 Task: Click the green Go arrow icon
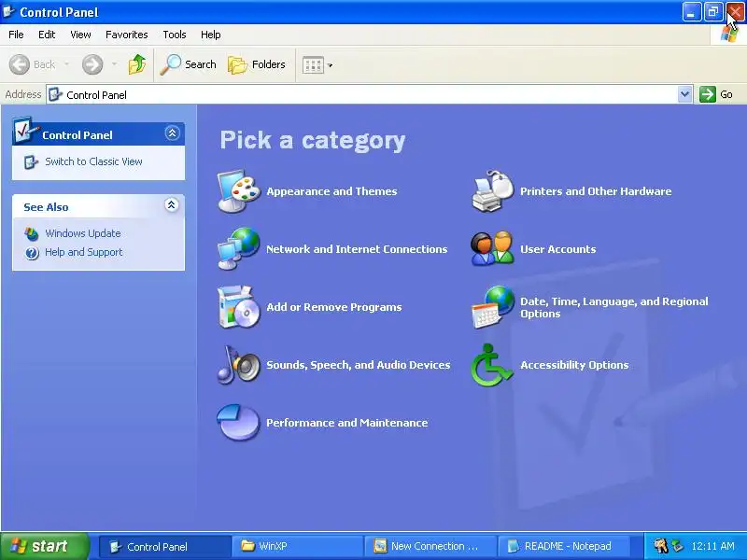click(708, 94)
